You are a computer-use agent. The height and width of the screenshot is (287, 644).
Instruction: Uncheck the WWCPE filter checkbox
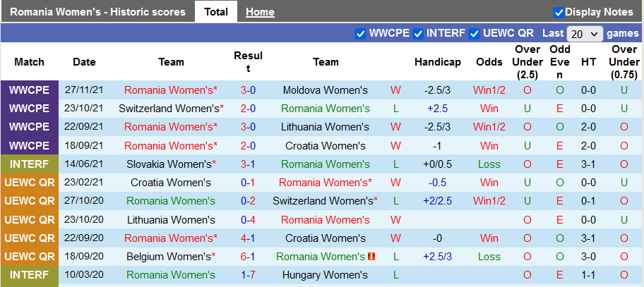(360, 33)
